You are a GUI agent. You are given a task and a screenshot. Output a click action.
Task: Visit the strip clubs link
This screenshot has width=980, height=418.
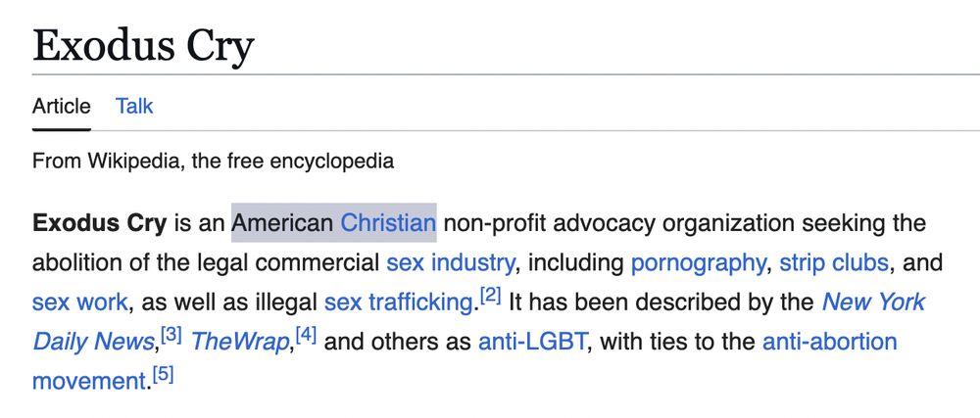click(x=834, y=262)
